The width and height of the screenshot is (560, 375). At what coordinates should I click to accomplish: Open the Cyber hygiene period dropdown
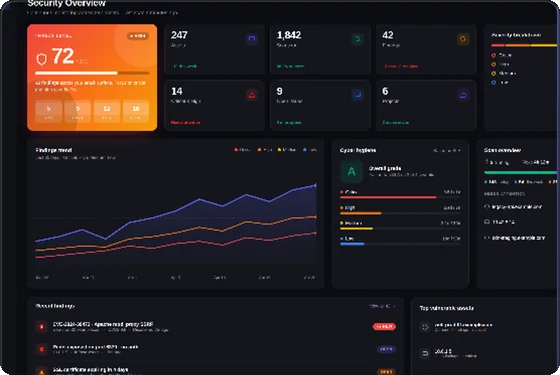446,150
